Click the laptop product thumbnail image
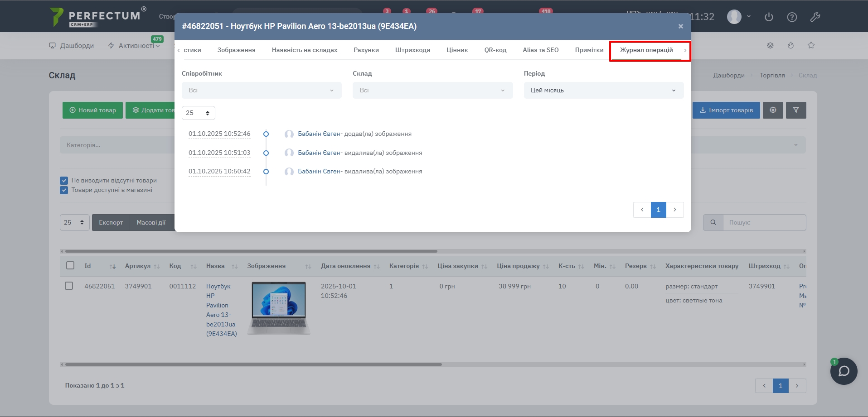The width and height of the screenshot is (868, 417). (x=279, y=308)
